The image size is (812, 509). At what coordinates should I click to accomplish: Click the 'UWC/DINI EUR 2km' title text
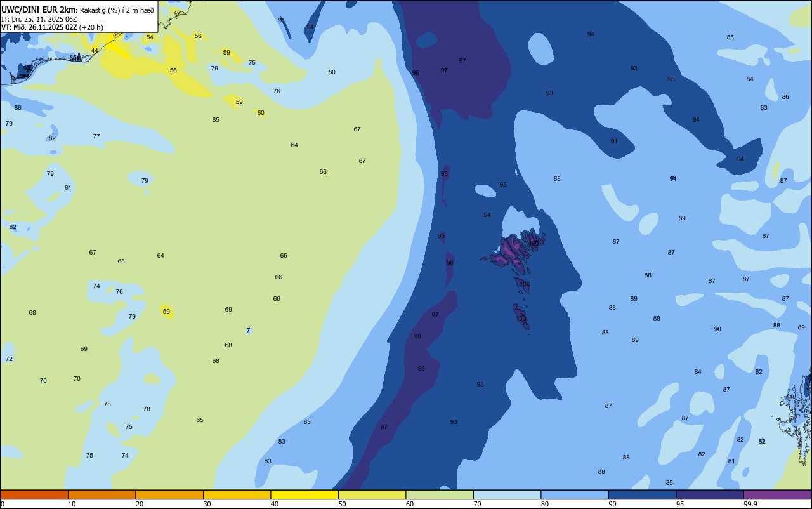point(38,10)
